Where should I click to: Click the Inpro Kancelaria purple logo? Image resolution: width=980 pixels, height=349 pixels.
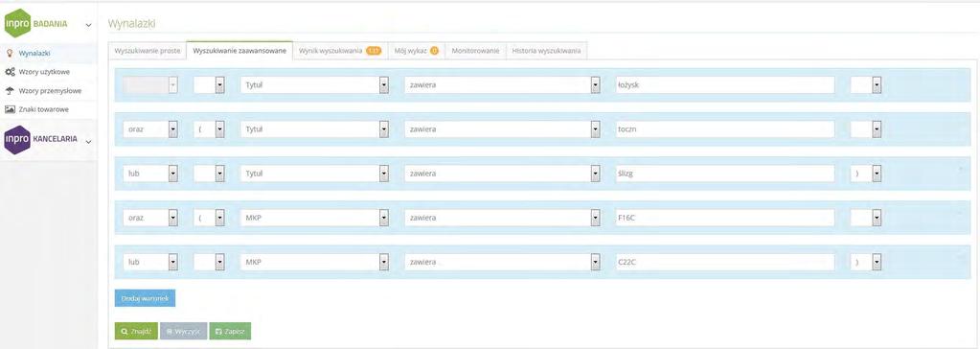(x=17, y=139)
